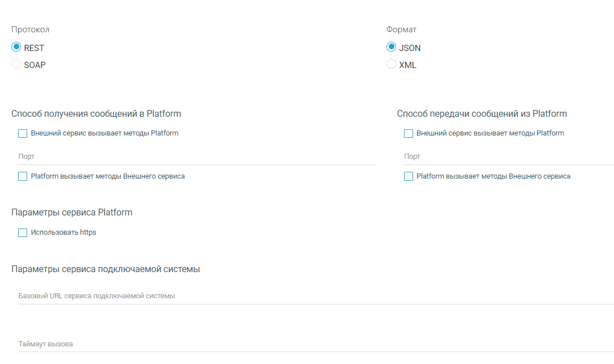Click the 'Формат' group label
This screenshot has height=364, width=614.
[401, 29]
